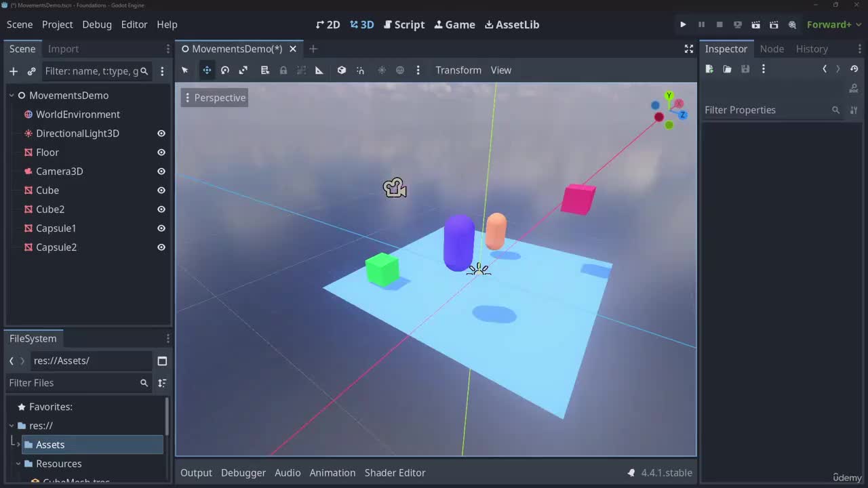Open the list-select tool in viewport toolbar

click(x=265, y=70)
